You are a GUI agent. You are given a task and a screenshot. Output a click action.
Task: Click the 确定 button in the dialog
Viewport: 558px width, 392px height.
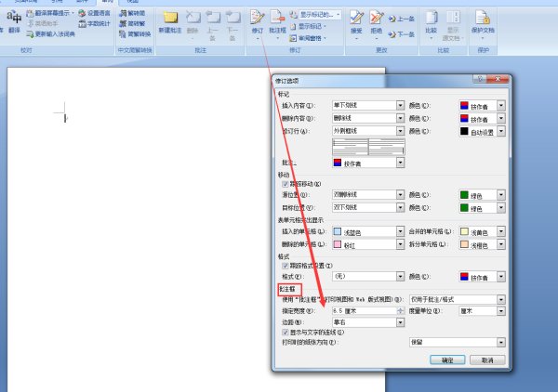(x=447, y=360)
